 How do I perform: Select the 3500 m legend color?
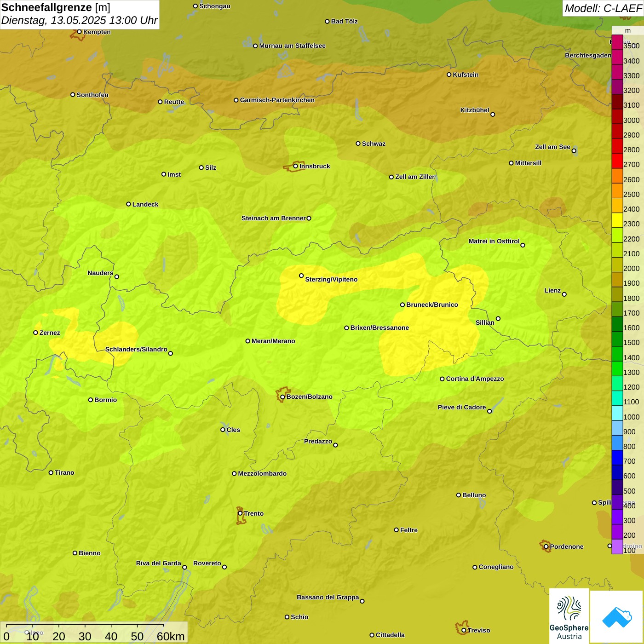[617, 42]
